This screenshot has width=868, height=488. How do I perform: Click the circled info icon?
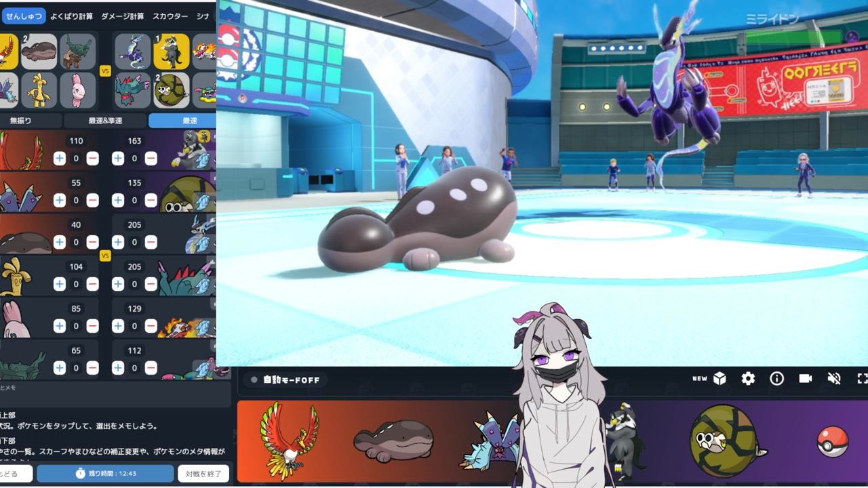[x=777, y=379]
